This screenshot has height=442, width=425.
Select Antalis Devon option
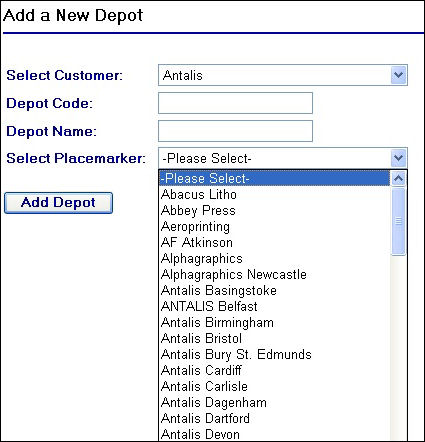click(274, 434)
